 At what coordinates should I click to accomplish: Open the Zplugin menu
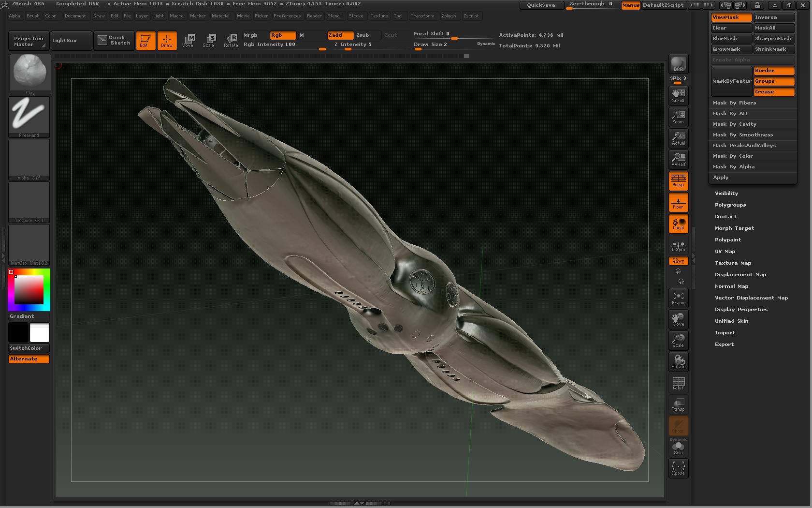click(449, 16)
